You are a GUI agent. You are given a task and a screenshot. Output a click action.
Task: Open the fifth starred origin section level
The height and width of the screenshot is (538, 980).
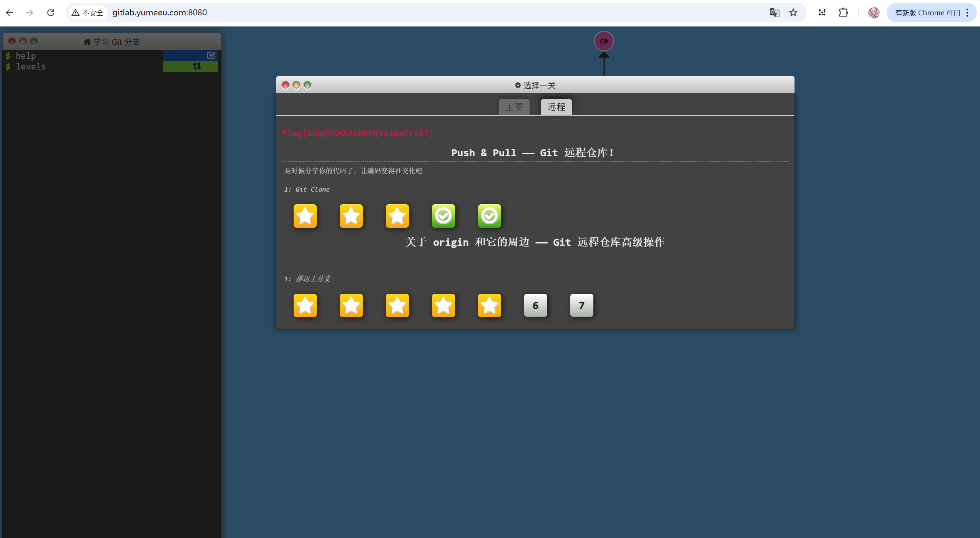[x=489, y=305]
